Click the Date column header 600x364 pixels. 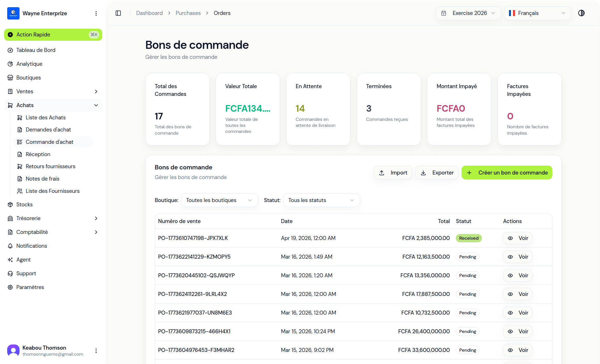click(287, 221)
